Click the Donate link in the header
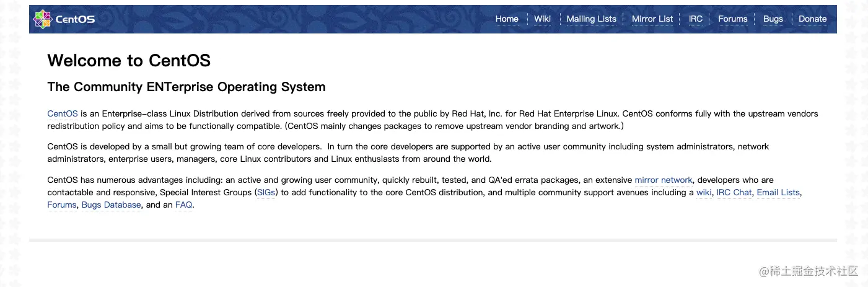This screenshot has height=287, width=868. [813, 19]
